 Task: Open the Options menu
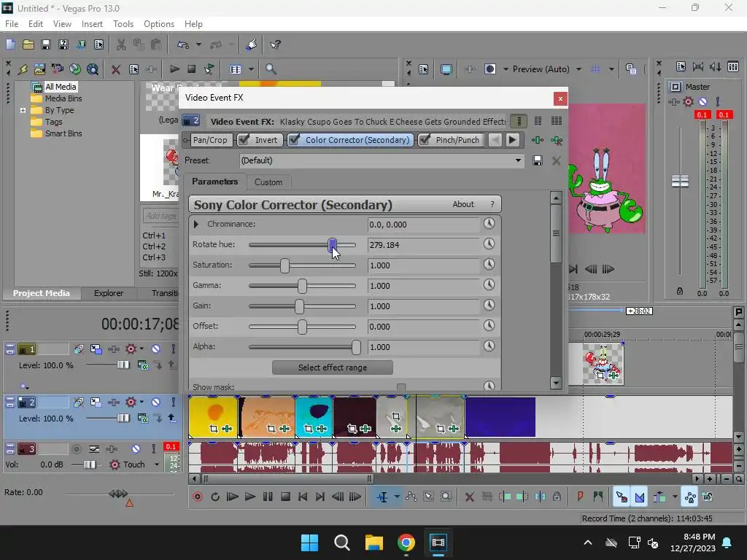tap(158, 24)
